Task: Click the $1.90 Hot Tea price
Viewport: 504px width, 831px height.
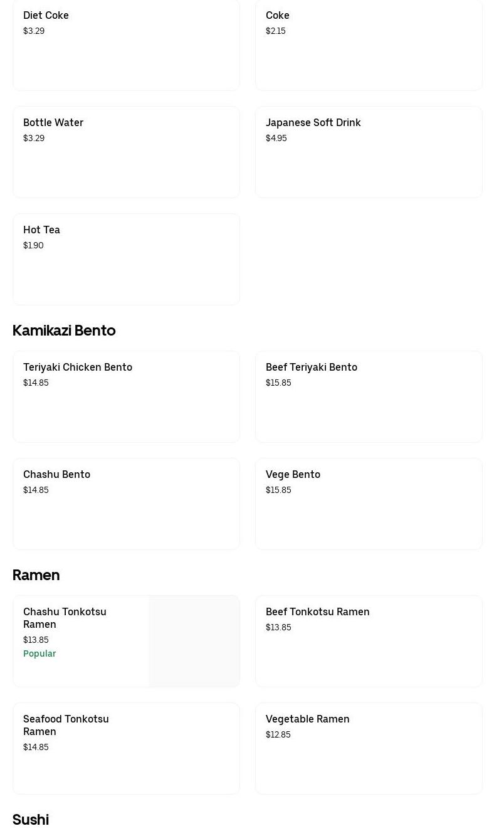Action: tap(33, 246)
